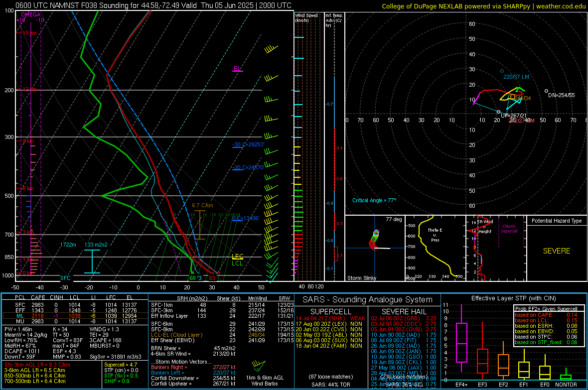Click the 'CAPE' column header in parcel table
Viewport: 588px width, 390px height.
coord(38,297)
